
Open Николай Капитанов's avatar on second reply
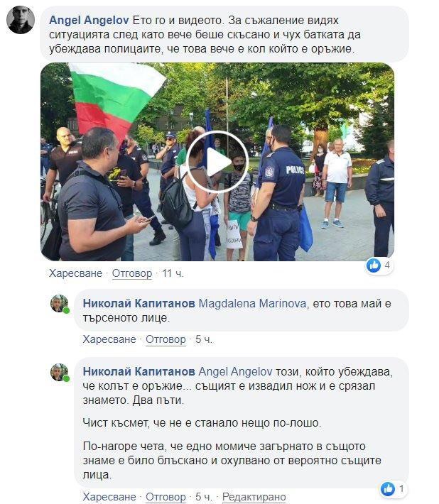pyautogui.click(x=60, y=372)
